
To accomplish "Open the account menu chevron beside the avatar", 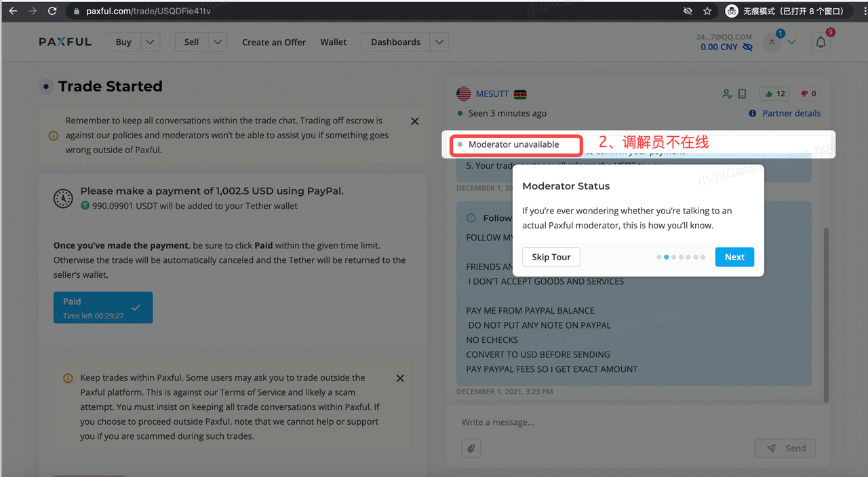I will 791,42.
